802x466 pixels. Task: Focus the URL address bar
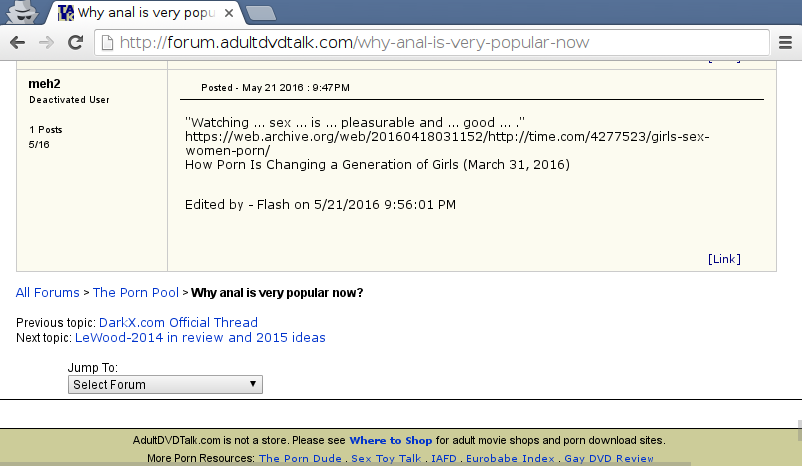[x=432, y=42]
